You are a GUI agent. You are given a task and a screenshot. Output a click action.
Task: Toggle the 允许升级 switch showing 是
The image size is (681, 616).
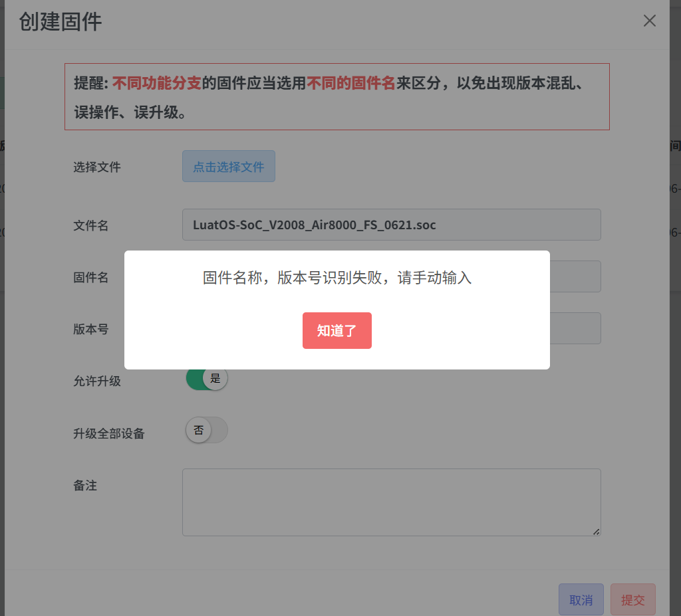[x=207, y=379]
